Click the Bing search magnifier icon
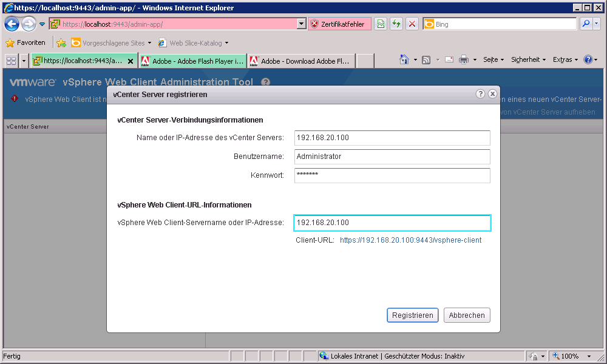607x364 pixels. (x=586, y=24)
